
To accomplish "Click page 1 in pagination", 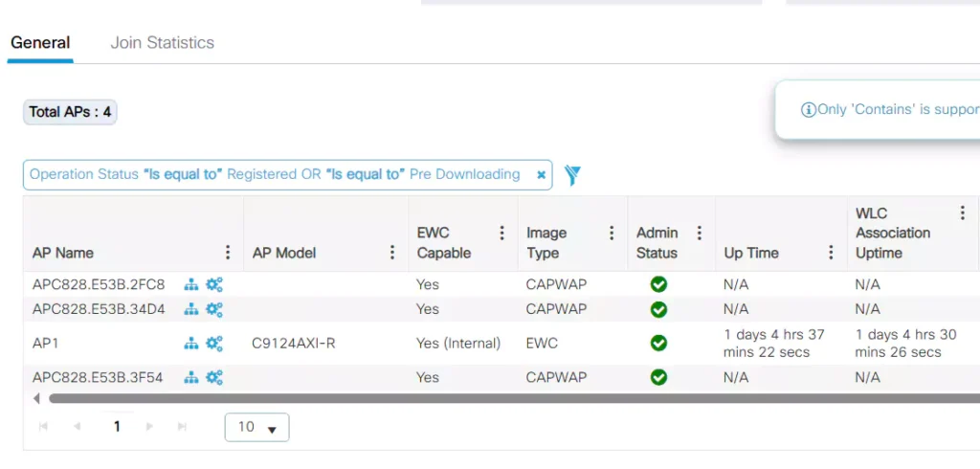I will [x=117, y=427].
